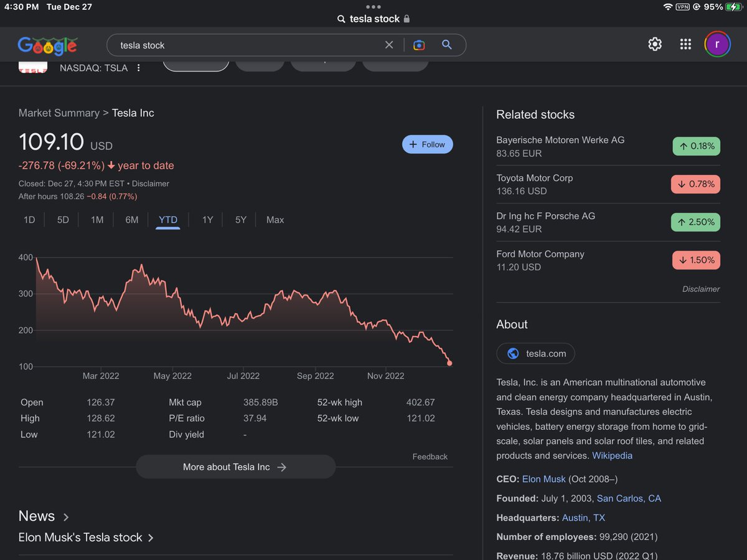Click the 109.10 price value
The image size is (747, 560).
coord(51,142)
